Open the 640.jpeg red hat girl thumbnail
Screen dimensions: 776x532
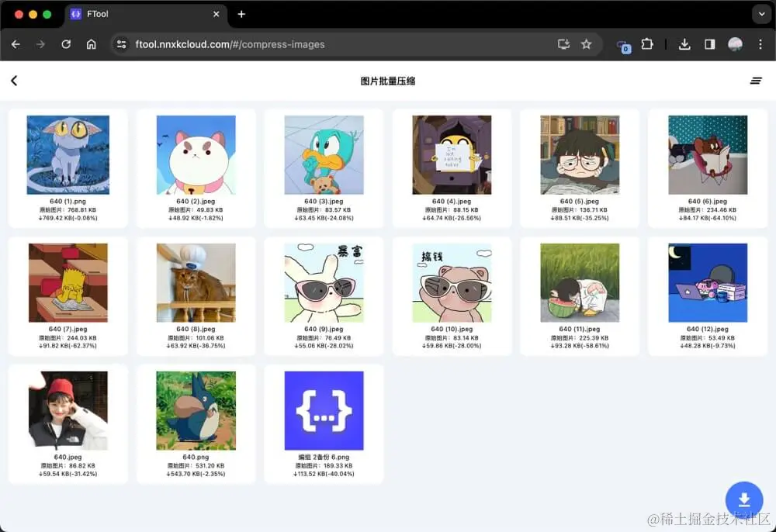68,411
